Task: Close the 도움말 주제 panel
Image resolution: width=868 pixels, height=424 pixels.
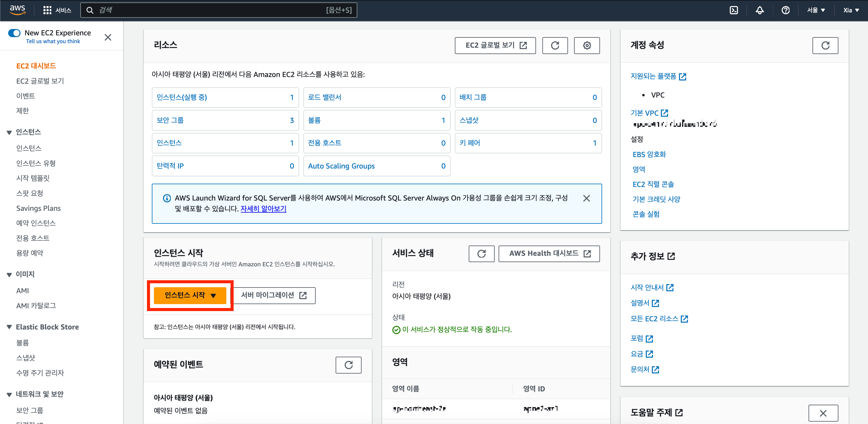Action: [823, 413]
